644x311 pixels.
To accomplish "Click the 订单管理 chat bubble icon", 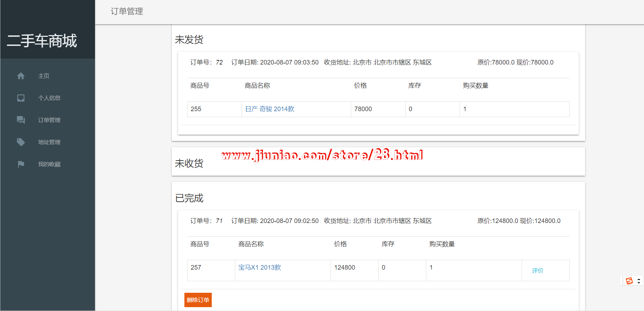I will [21, 120].
